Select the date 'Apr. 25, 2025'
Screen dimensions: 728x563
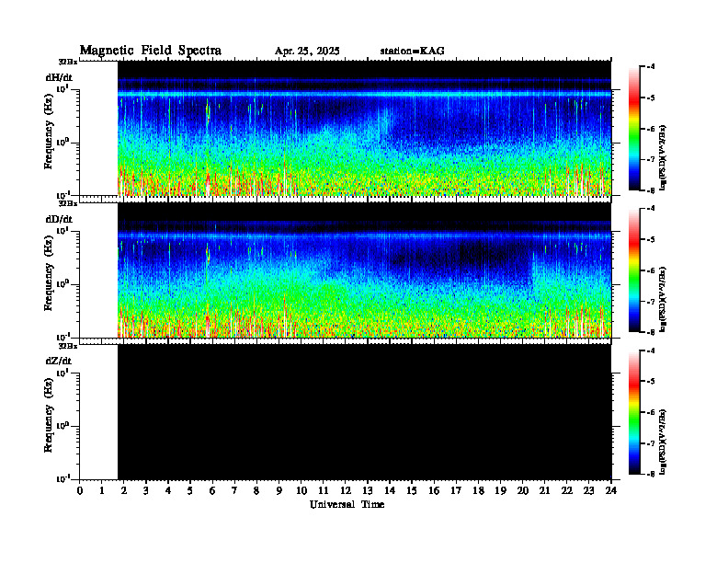click(x=307, y=52)
